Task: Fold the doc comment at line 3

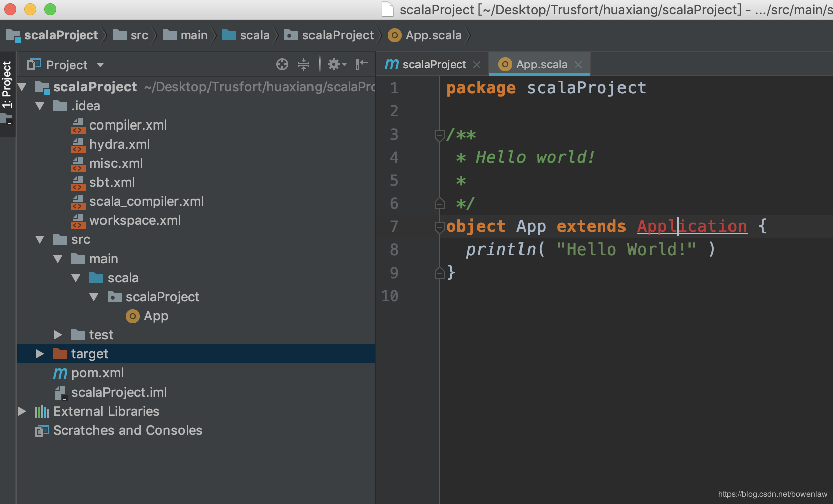Action: click(439, 135)
